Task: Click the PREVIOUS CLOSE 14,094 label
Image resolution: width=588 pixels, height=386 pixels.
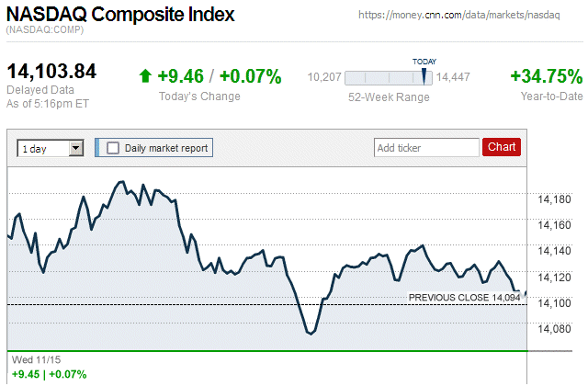Action: [x=465, y=297]
